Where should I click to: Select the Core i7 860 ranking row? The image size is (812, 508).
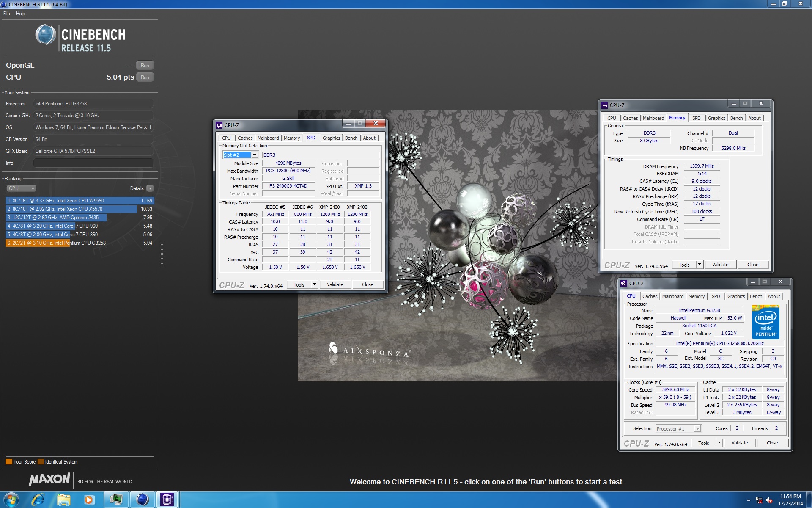[80, 235]
